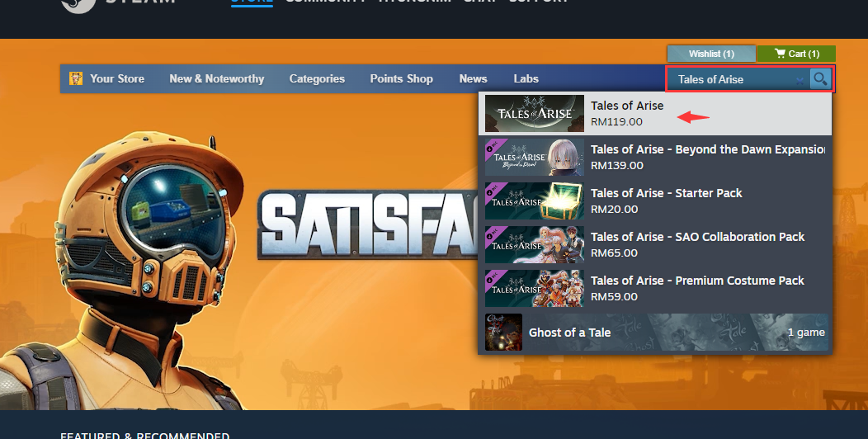Click the RM119.00 price text

coord(616,122)
